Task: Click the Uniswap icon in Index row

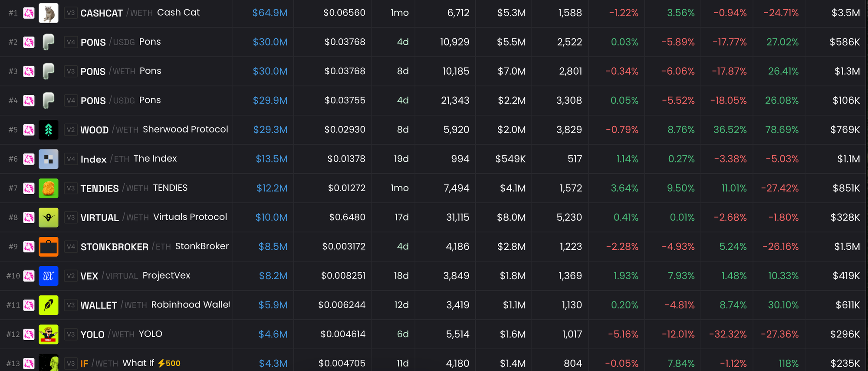Action: [x=29, y=159]
